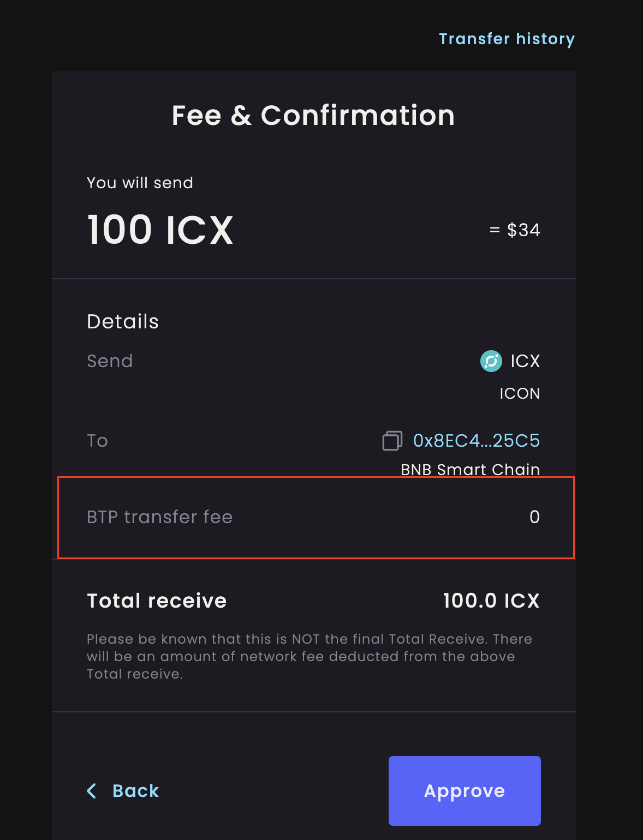Click the left-pointing arrow beside Back
The width and height of the screenshot is (643, 840).
(92, 791)
